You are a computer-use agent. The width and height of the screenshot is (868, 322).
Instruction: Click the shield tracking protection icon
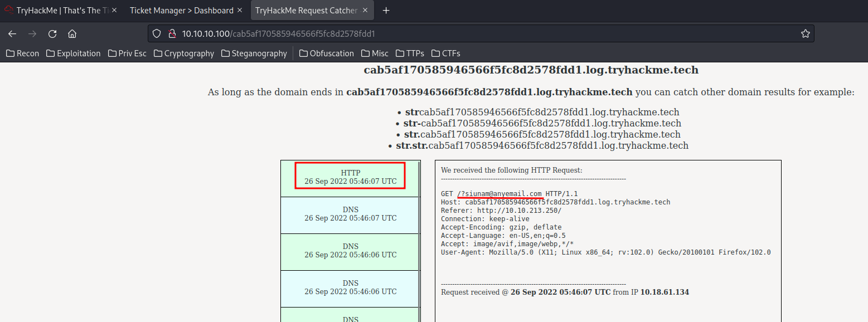point(157,33)
